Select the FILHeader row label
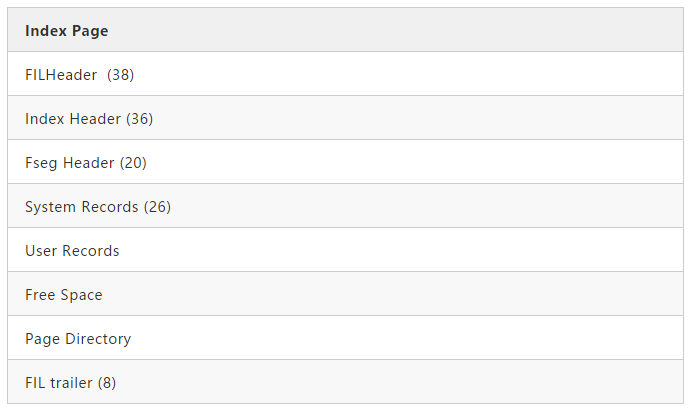The height and width of the screenshot is (408, 692). click(61, 75)
